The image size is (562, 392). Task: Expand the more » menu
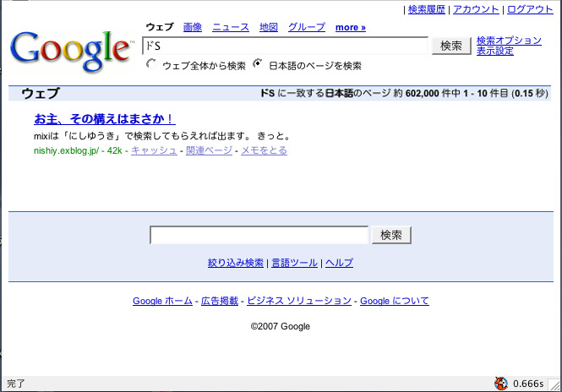pyautogui.click(x=350, y=28)
